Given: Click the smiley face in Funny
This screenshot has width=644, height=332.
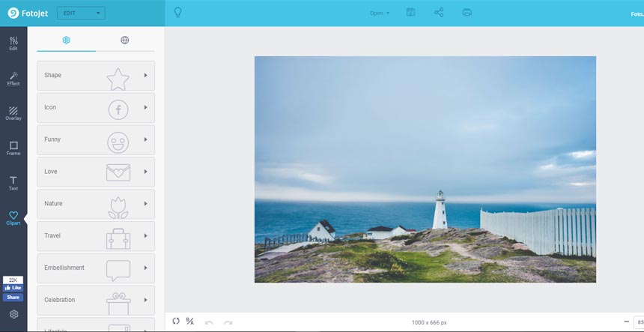Looking at the screenshot, I should pos(118,142).
